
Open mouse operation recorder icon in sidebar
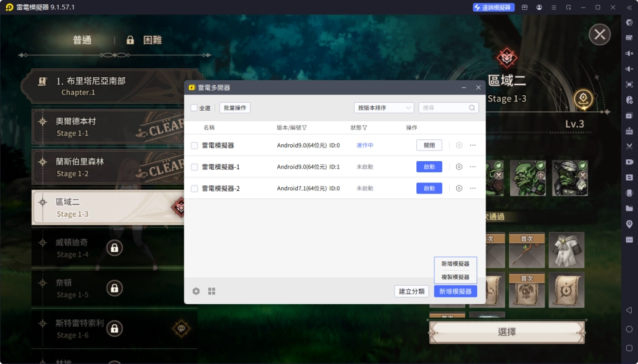coord(629,100)
